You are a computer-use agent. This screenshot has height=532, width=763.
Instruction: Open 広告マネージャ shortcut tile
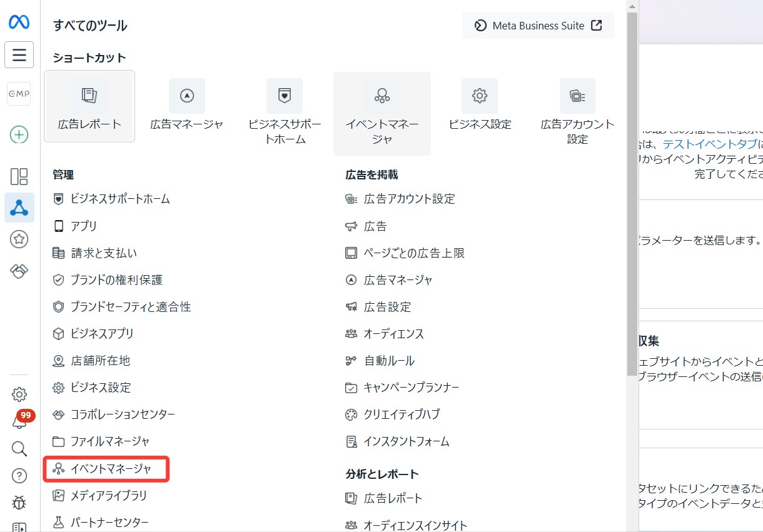tap(187, 106)
